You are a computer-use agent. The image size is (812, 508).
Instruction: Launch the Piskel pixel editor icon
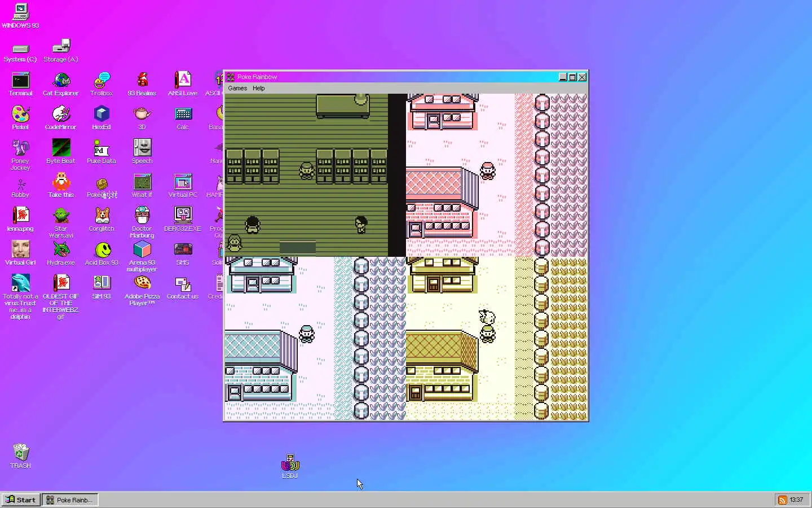[x=20, y=118]
